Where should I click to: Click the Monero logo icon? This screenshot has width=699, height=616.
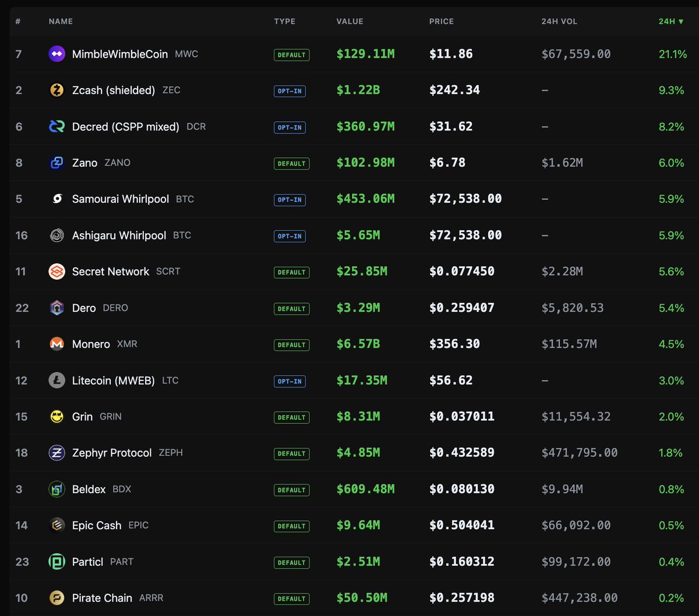(x=57, y=344)
